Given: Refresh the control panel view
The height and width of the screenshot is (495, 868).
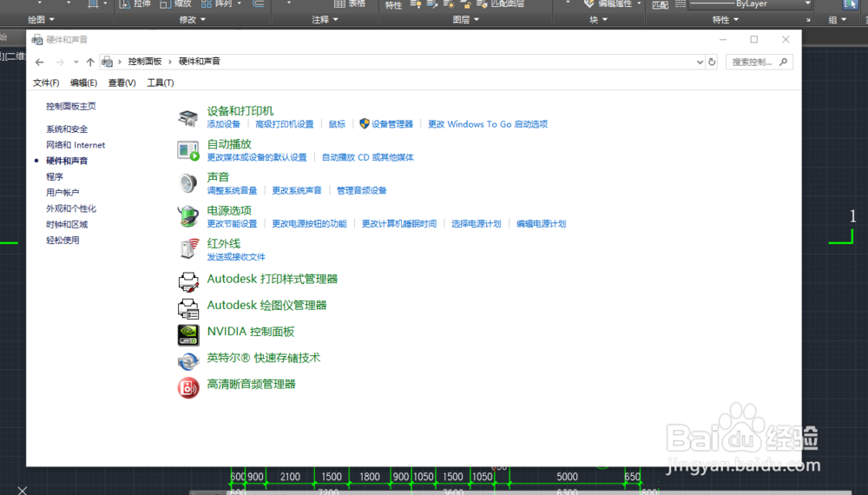Looking at the screenshot, I should point(712,62).
